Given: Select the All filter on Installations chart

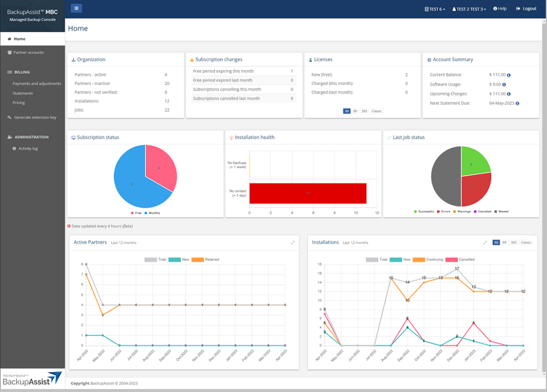Looking at the screenshot, I should coord(496,242).
